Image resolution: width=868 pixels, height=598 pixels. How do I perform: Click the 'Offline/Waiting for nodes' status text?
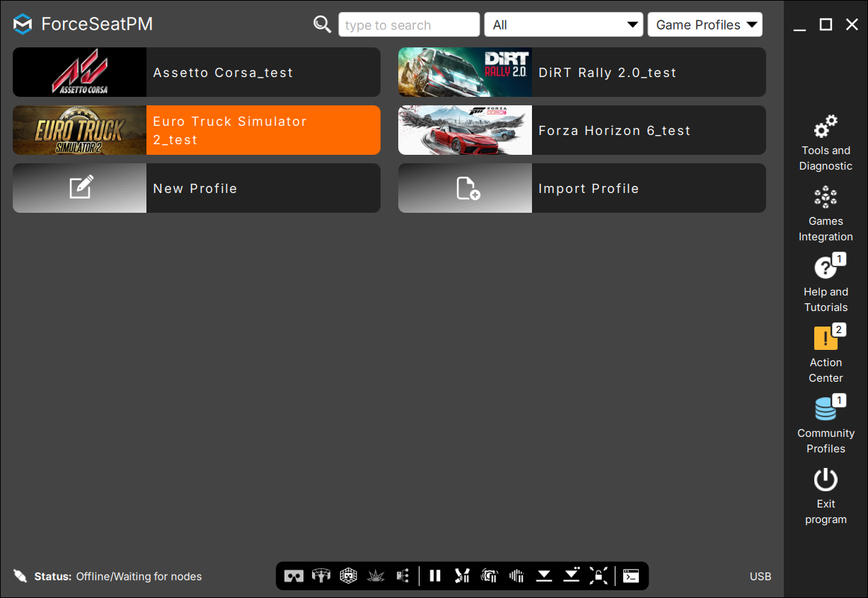(139, 577)
